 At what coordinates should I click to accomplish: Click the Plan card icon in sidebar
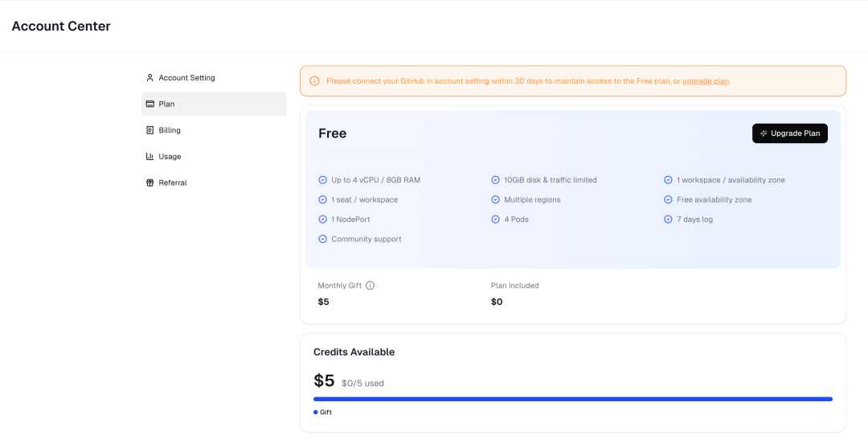(x=149, y=104)
